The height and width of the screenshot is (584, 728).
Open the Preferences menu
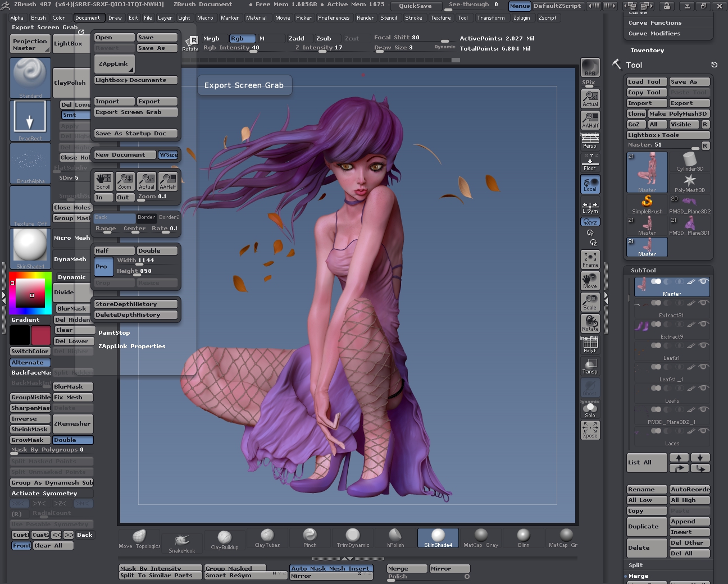click(x=334, y=18)
